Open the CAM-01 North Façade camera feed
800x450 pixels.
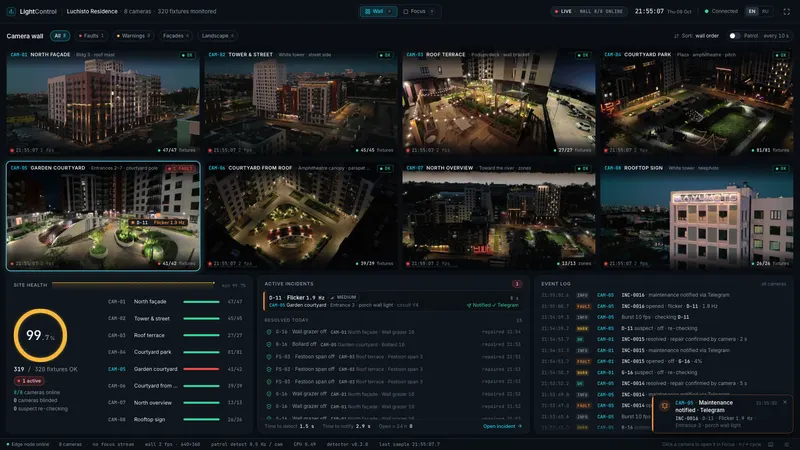coord(103,102)
